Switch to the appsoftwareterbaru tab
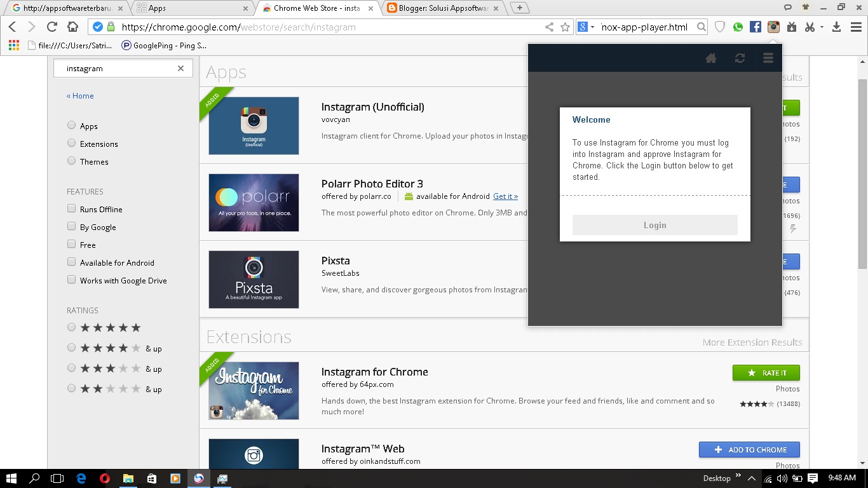This screenshot has width=868, height=488. point(67,8)
